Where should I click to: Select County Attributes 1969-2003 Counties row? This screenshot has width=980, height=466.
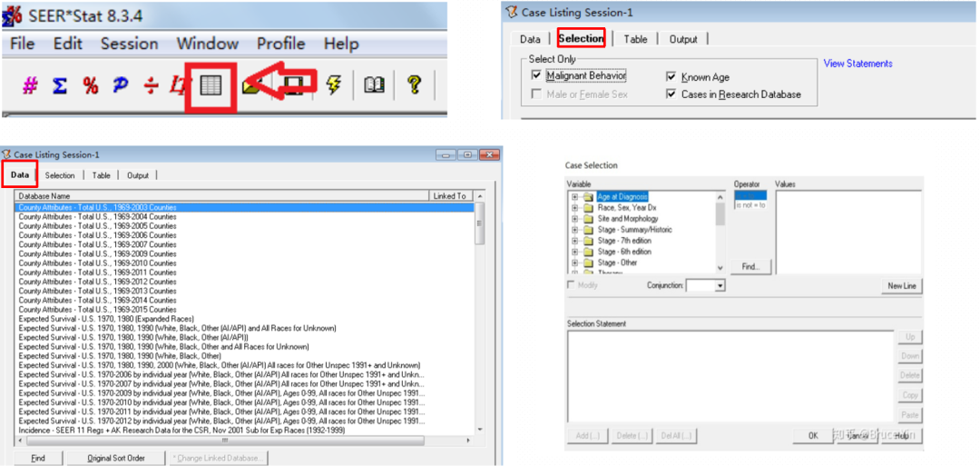[x=244, y=207]
